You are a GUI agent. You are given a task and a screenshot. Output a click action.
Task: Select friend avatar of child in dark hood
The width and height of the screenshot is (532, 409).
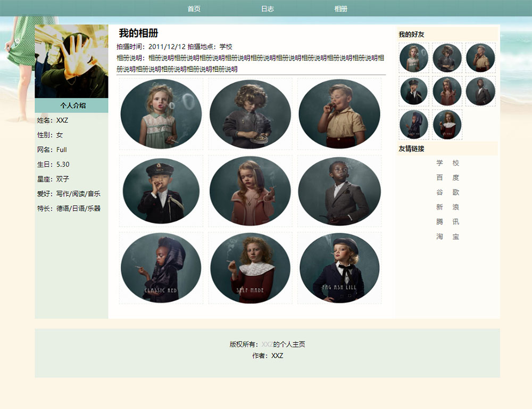click(414, 124)
